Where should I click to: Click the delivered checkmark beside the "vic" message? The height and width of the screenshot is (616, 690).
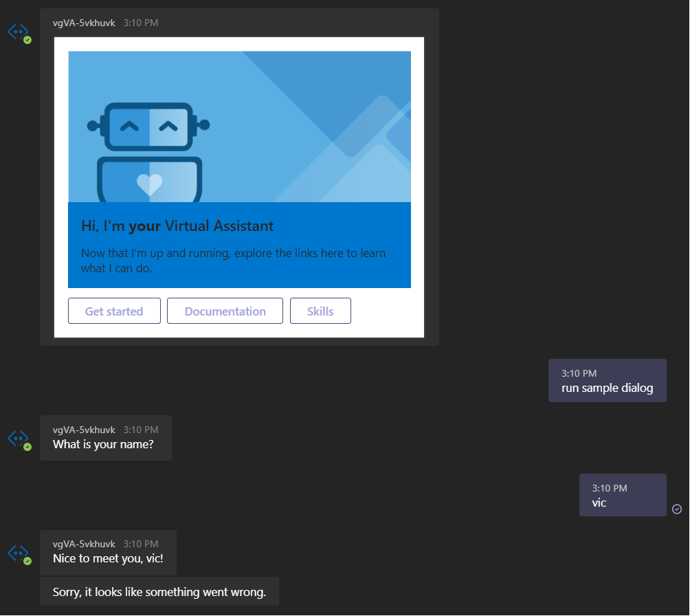677,509
